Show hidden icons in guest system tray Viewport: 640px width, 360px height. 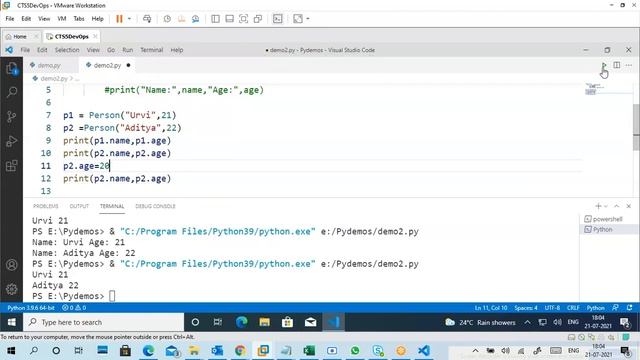tap(527, 322)
